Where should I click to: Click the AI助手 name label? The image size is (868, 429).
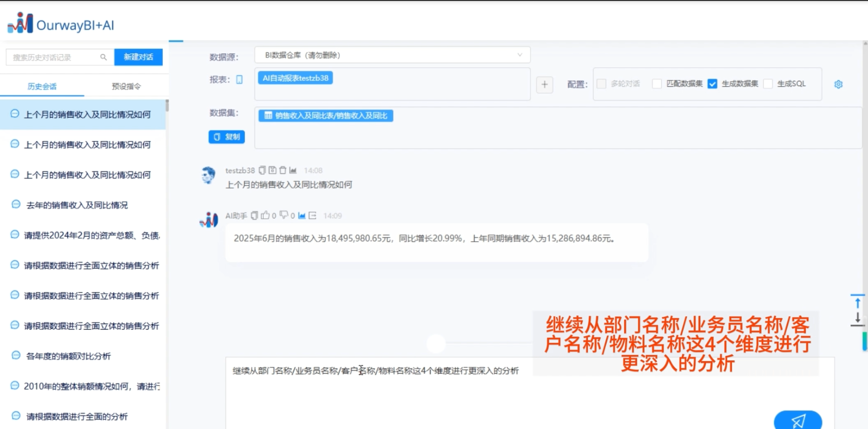click(x=236, y=216)
